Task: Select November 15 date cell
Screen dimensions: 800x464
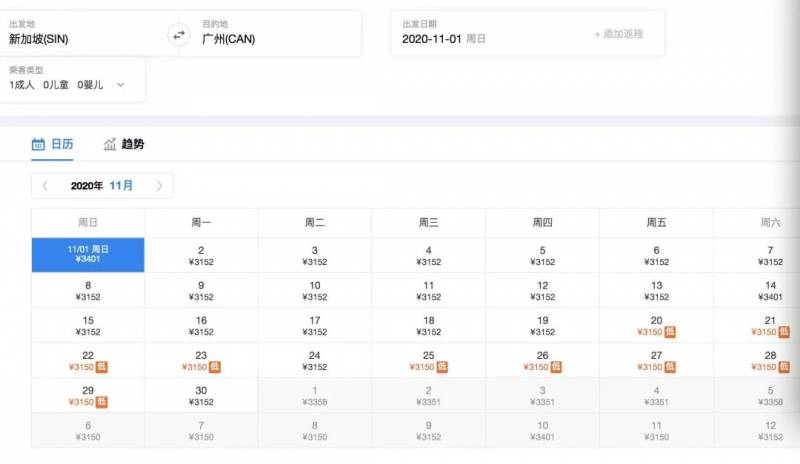Action: click(x=88, y=325)
